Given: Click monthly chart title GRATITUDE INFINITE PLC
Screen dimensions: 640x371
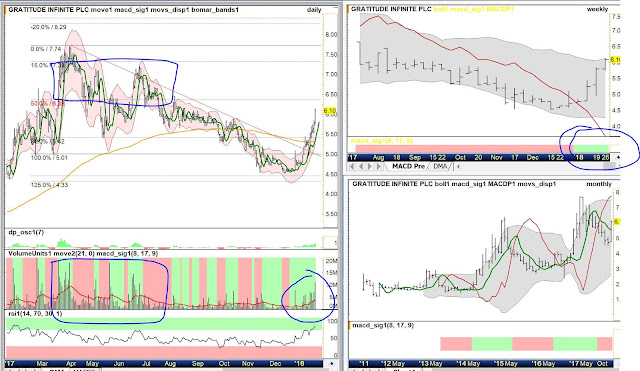Looking at the screenshot, I should (x=392, y=184).
